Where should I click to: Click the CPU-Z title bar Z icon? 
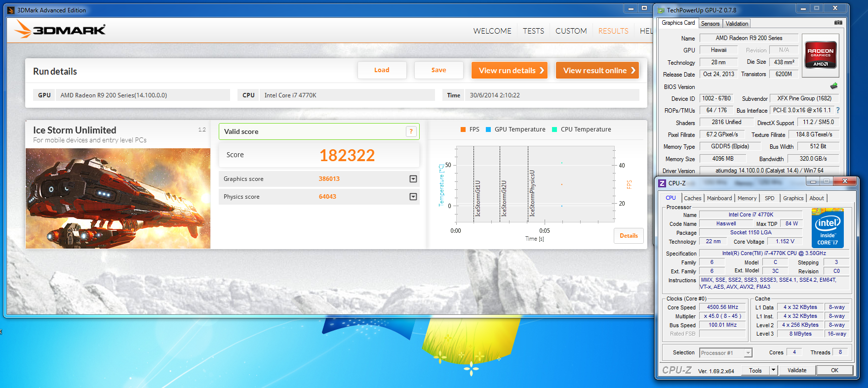tap(662, 183)
